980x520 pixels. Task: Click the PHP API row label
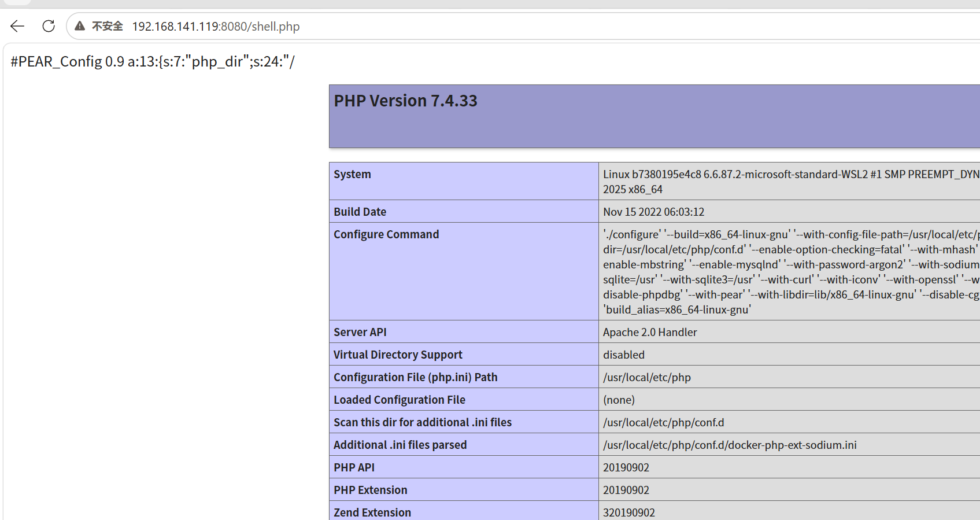(354, 467)
